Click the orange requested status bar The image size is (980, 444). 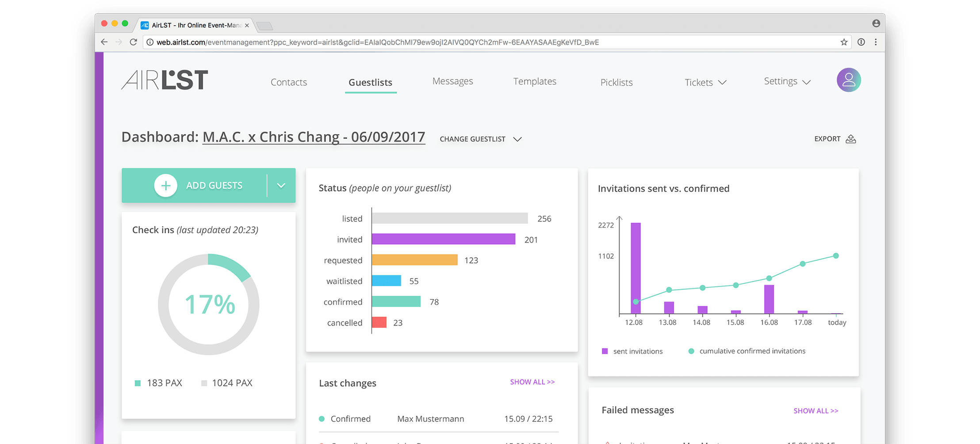click(415, 260)
